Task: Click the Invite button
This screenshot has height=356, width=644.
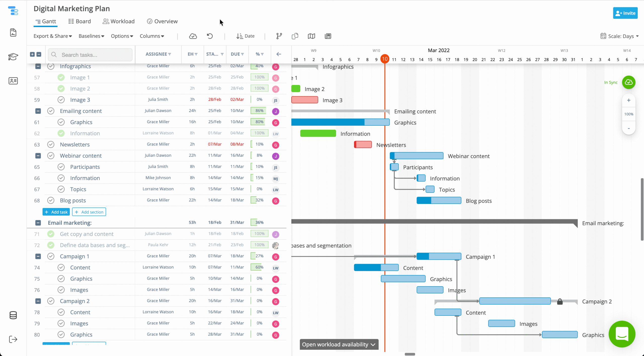Action: [x=625, y=13]
